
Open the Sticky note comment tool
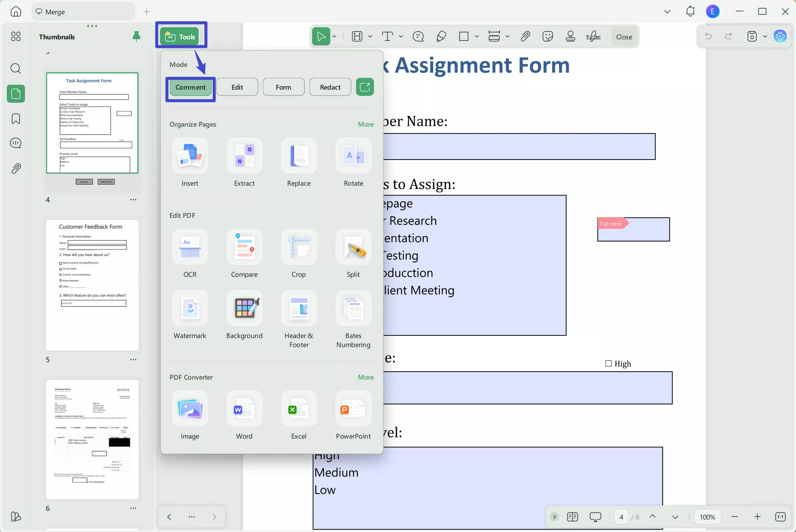(418, 36)
